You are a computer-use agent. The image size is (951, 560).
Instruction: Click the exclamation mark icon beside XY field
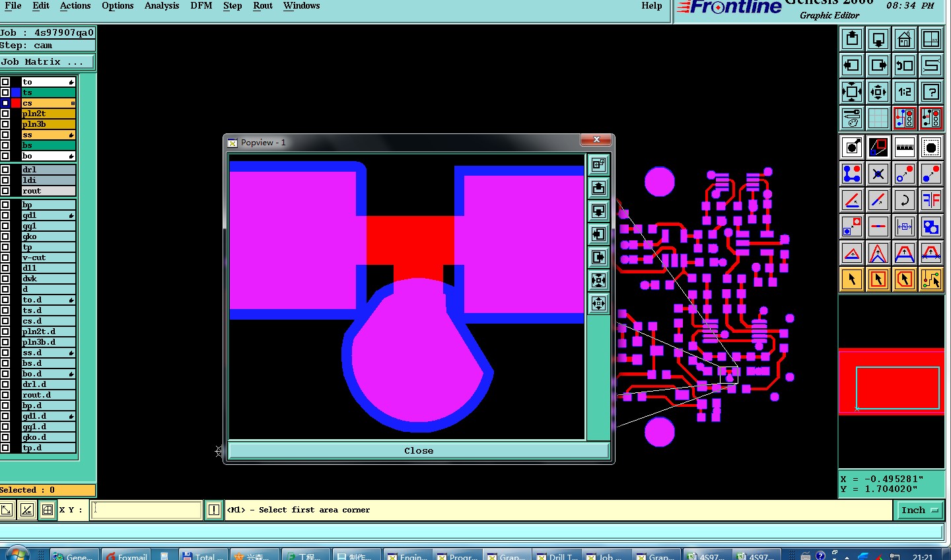[x=214, y=510]
